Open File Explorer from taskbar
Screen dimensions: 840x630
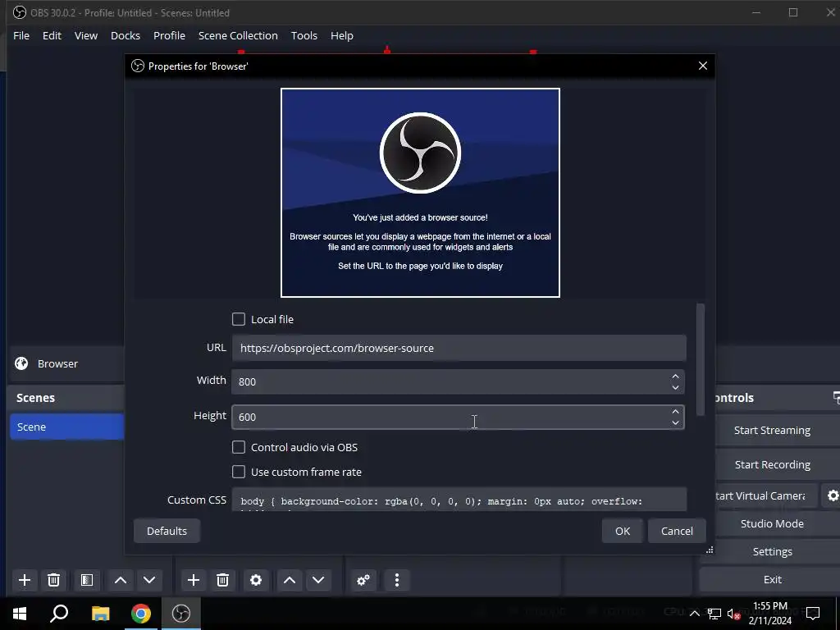point(100,614)
